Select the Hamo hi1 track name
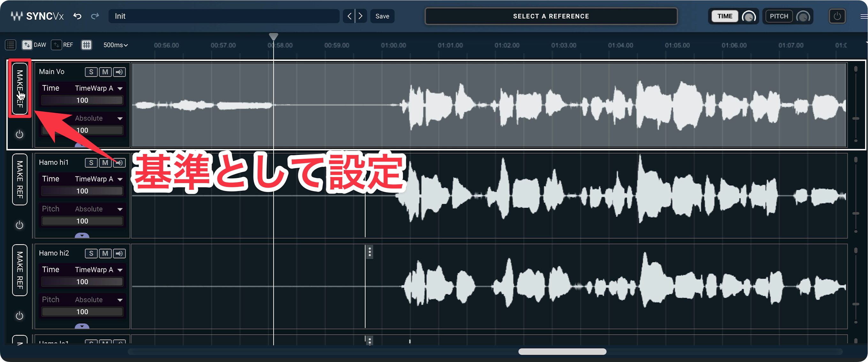The height and width of the screenshot is (362, 868). (54, 162)
